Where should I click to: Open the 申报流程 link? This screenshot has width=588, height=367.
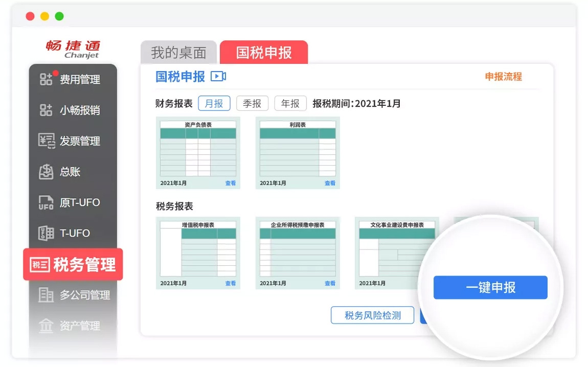(x=503, y=77)
